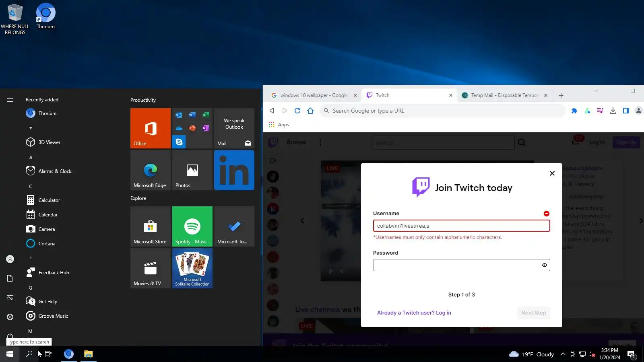Click the Next Step button
The image size is (644, 362).
coord(534,313)
